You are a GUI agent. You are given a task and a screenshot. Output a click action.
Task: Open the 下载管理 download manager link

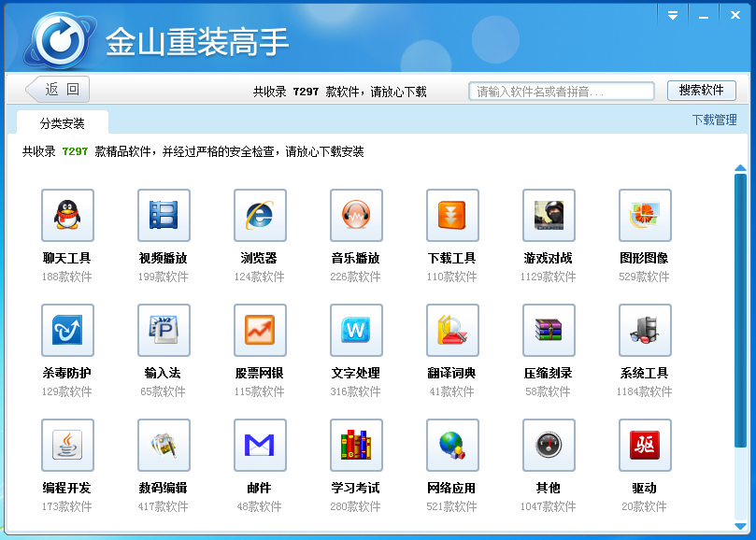click(x=714, y=121)
